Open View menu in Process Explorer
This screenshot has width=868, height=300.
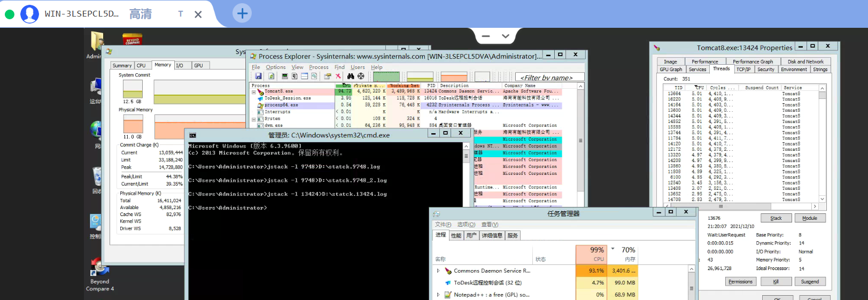[x=297, y=67]
